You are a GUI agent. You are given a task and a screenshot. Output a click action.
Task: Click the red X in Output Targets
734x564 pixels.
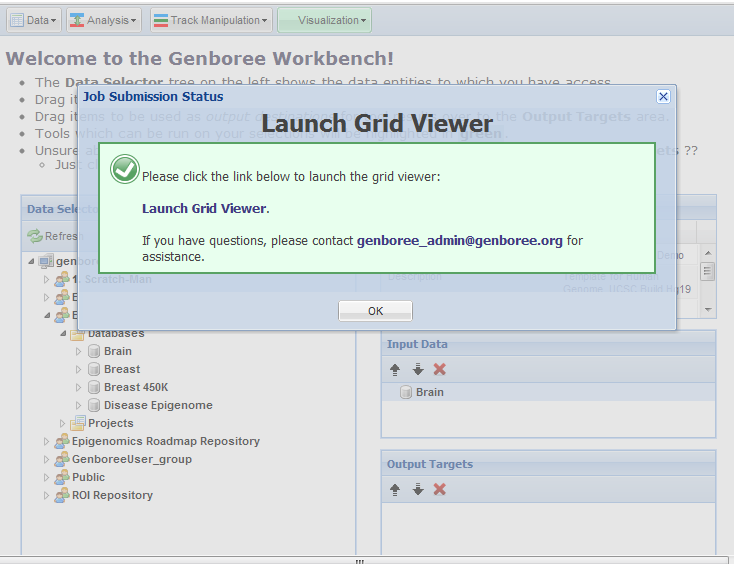[440, 489]
